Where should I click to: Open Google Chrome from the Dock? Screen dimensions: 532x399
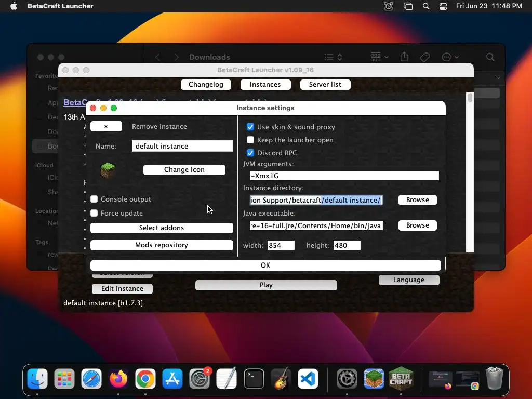click(145, 379)
